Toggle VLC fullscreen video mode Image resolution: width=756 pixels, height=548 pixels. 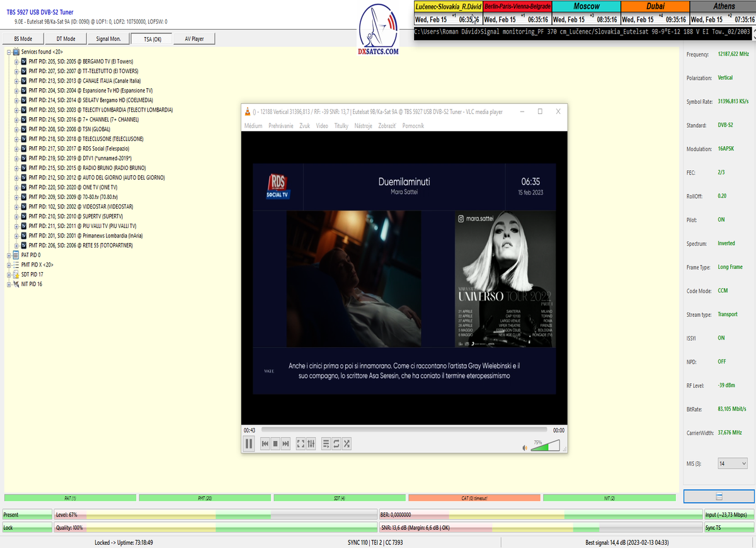click(x=301, y=444)
